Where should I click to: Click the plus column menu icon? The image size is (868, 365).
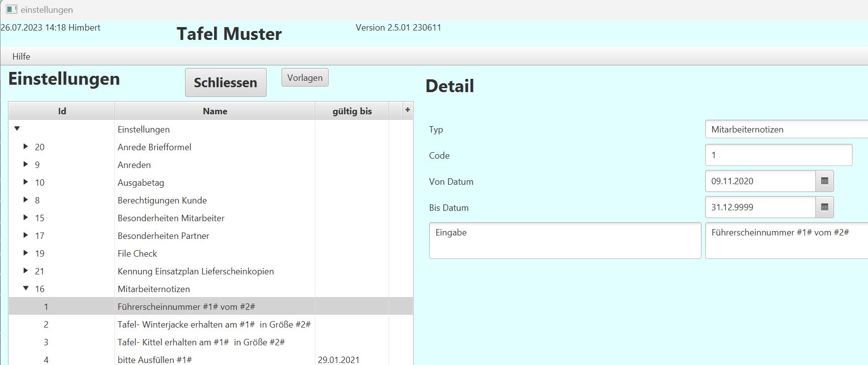pyautogui.click(x=407, y=110)
